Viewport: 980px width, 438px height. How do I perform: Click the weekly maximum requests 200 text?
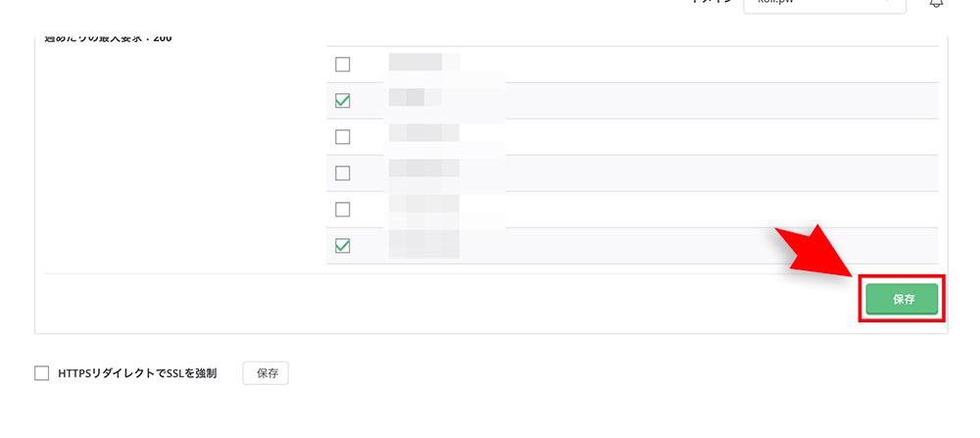click(x=108, y=39)
